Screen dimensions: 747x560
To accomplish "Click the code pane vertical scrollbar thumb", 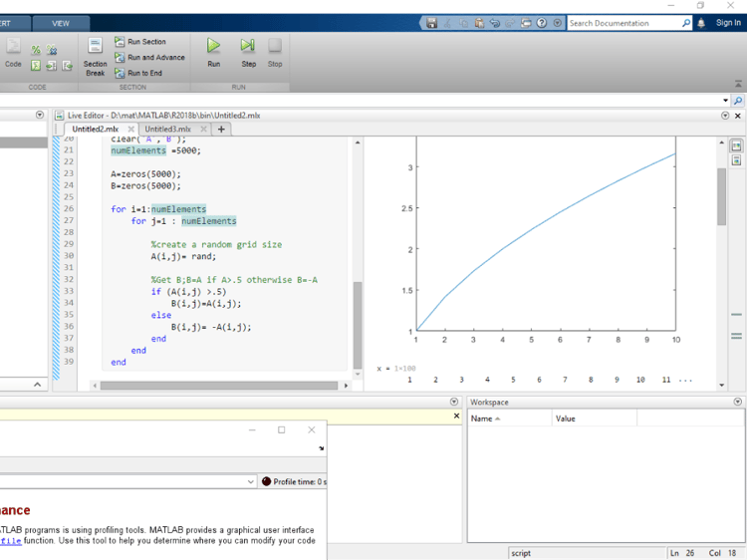I will point(358,324).
